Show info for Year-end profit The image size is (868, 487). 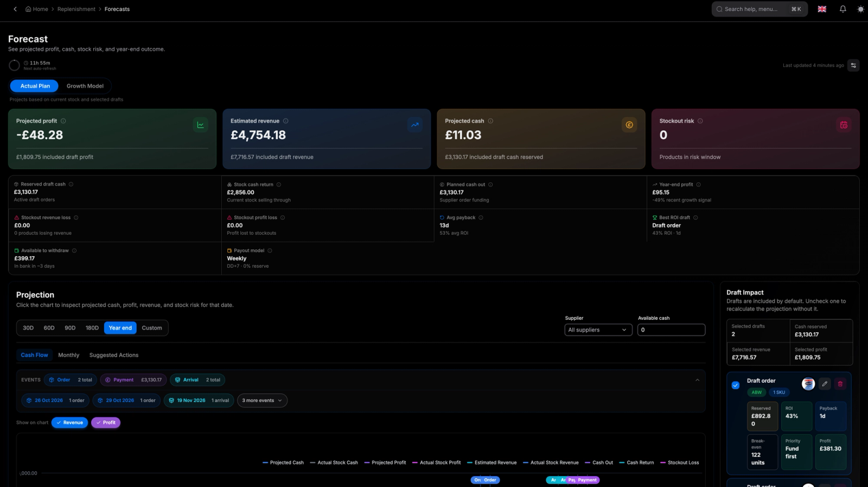click(x=699, y=185)
